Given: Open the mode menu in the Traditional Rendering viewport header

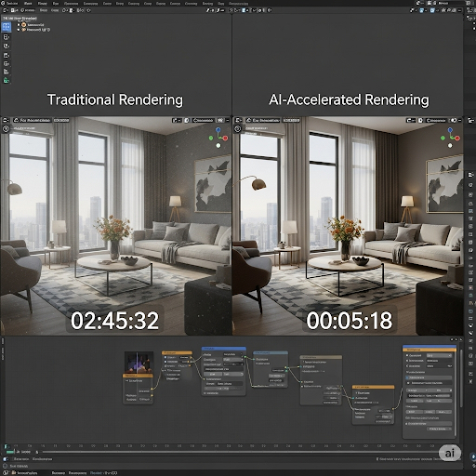Looking at the screenshot, I should [x=32, y=120].
